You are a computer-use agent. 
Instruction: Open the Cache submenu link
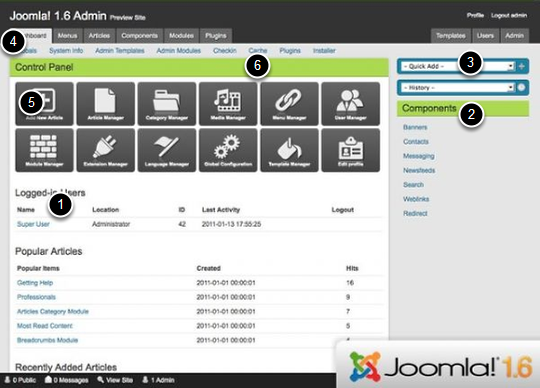tap(258, 51)
